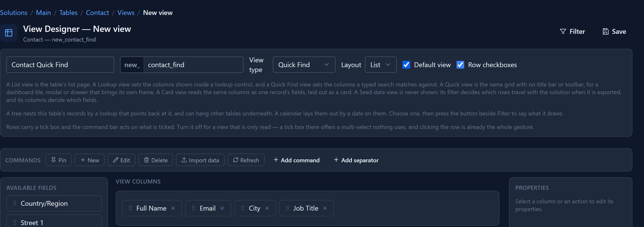This screenshot has width=644, height=227.
Task: Click the Add separator button label
Action: coord(360,160)
